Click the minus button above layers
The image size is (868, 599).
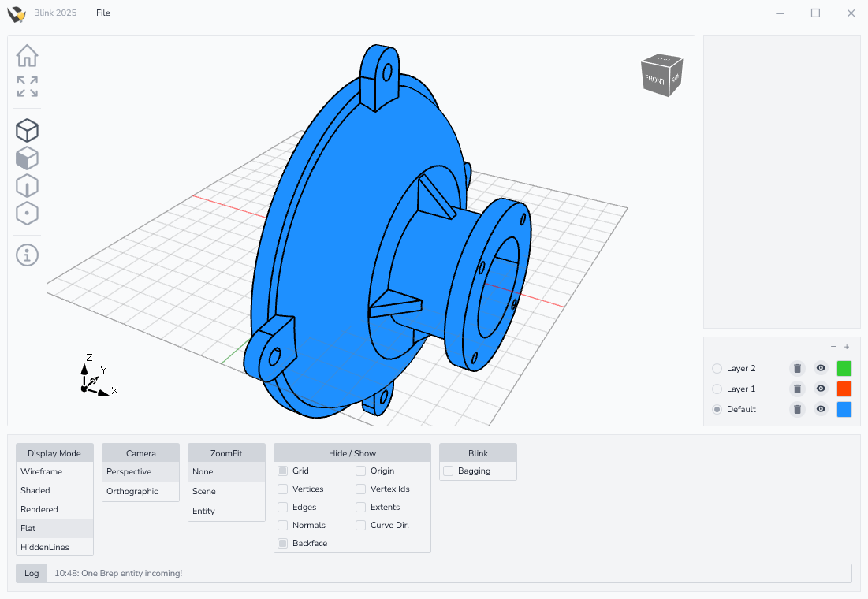[x=833, y=347]
